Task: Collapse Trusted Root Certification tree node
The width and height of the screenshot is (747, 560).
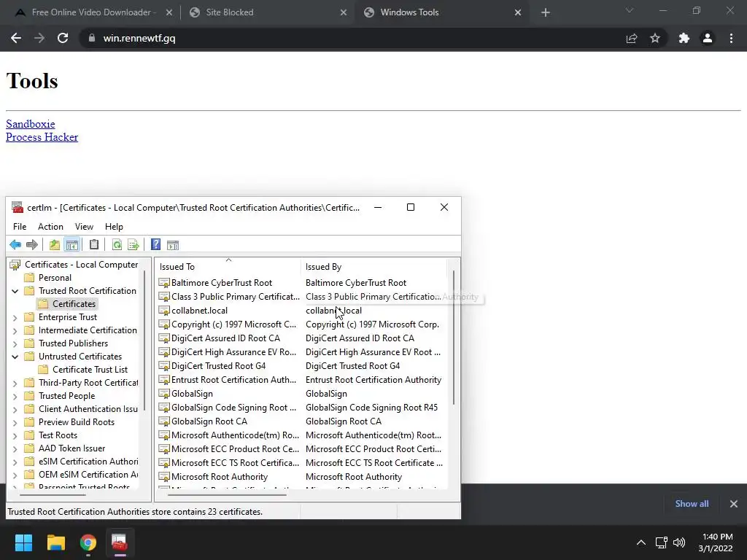Action: pyautogui.click(x=15, y=291)
